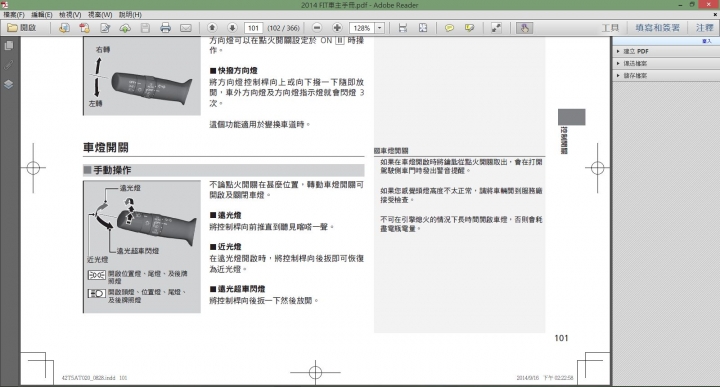Screen dimensions: 720x387
Task: Select the highlight text tool
Action: click(x=469, y=28)
